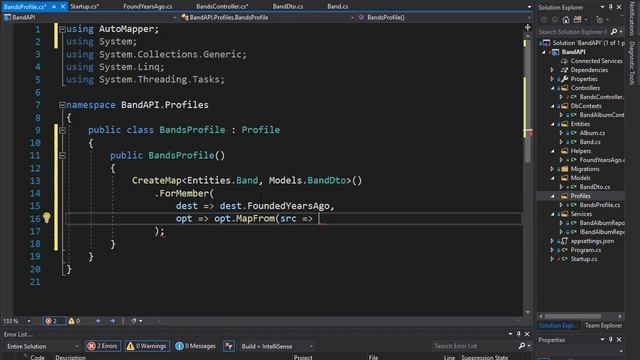
Task: Open the Build + IntelliSense dropdown
Action: (277, 346)
